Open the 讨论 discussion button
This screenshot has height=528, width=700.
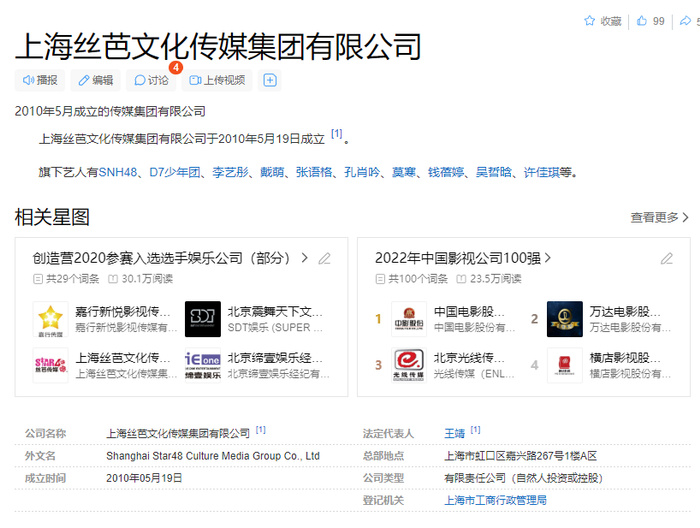click(x=151, y=80)
